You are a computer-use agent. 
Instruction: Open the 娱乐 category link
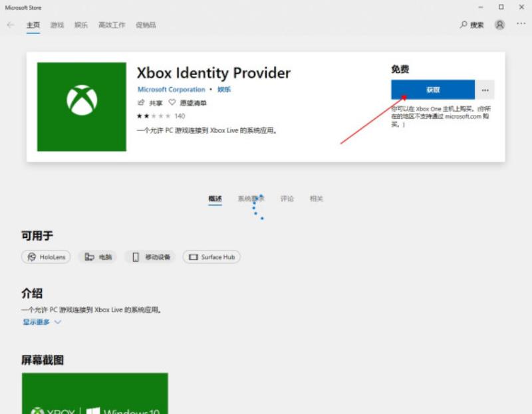(x=224, y=90)
